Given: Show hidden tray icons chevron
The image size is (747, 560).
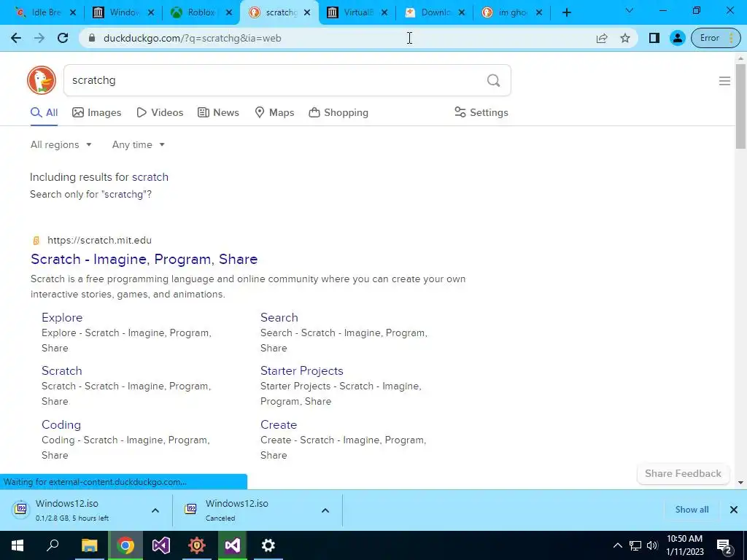Looking at the screenshot, I should [617, 545].
